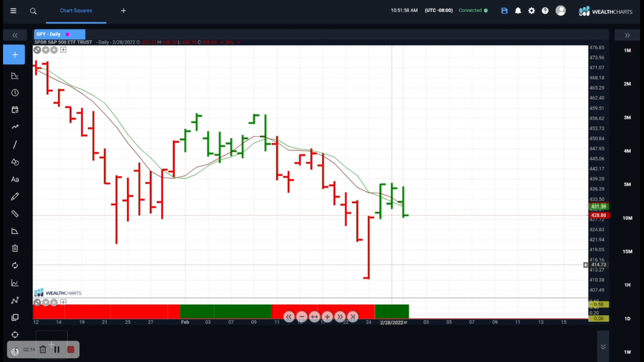Switch to the Chart Squares tab
Screen dimensions: 644x362
click(x=76, y=11)
